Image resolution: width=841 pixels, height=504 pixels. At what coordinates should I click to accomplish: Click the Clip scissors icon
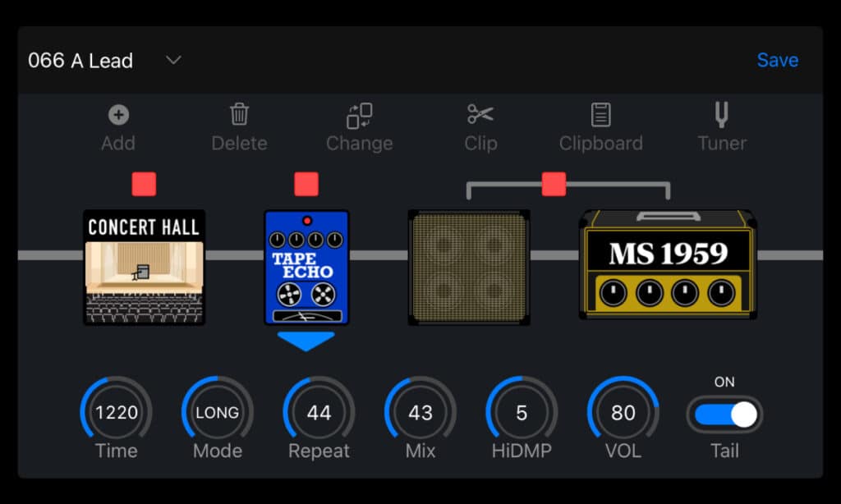pos(480,113)
